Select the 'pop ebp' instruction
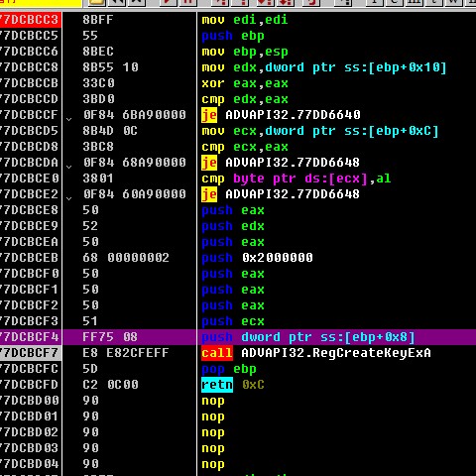Viewport: 476px width, 476px height. tap(229, 369)
